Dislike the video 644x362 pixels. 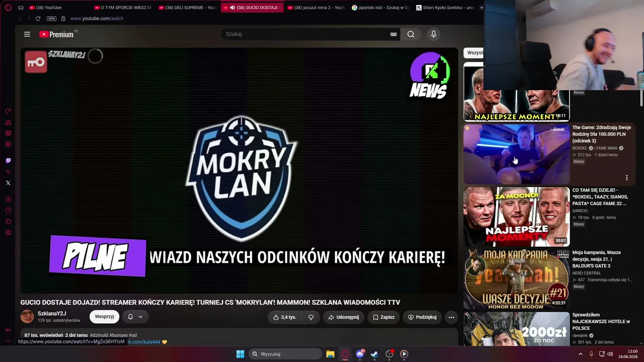coord(311,317)
